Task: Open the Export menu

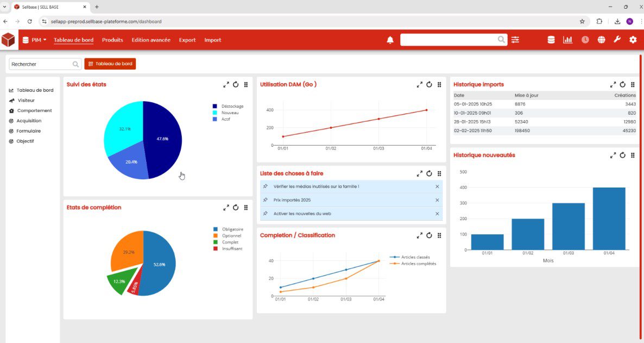Action: coord(187,40)
